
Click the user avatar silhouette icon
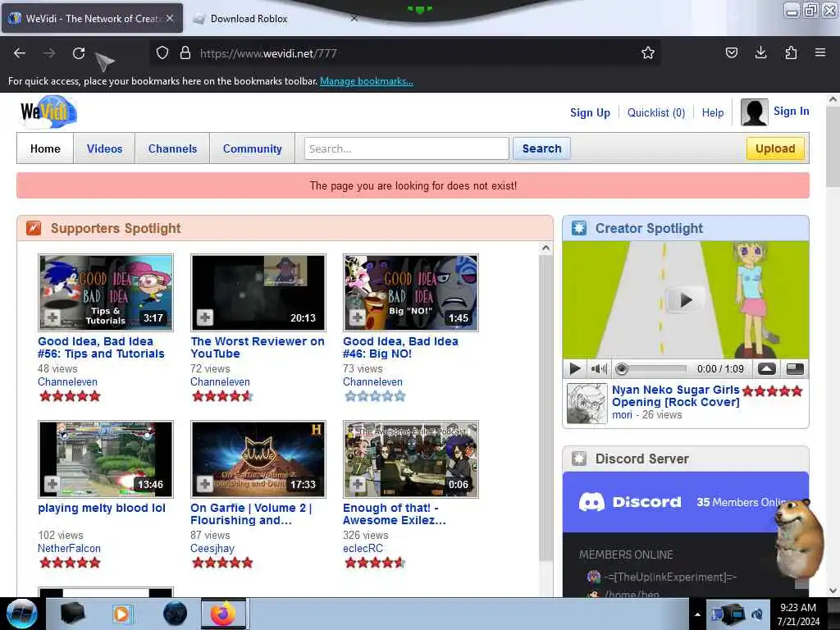[x=755, y=112]
